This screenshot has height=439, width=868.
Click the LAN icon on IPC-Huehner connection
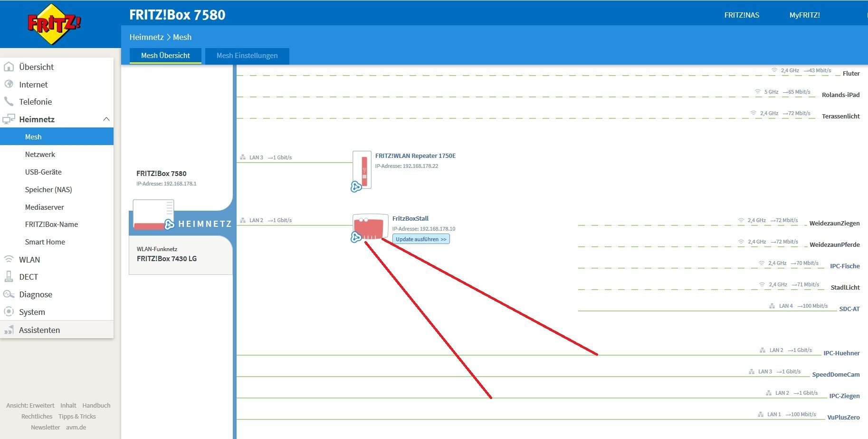[x=763, y=350]
